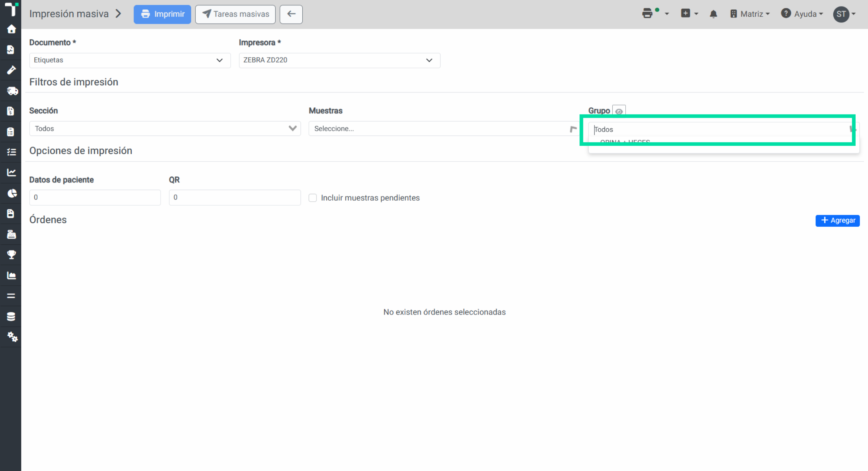
Task: Click the back arrow button
Action: pyautogui.click(x=291, y=14)
